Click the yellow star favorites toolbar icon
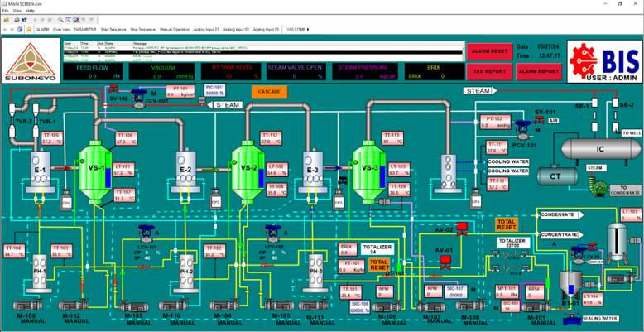 [x=29, y=29]
